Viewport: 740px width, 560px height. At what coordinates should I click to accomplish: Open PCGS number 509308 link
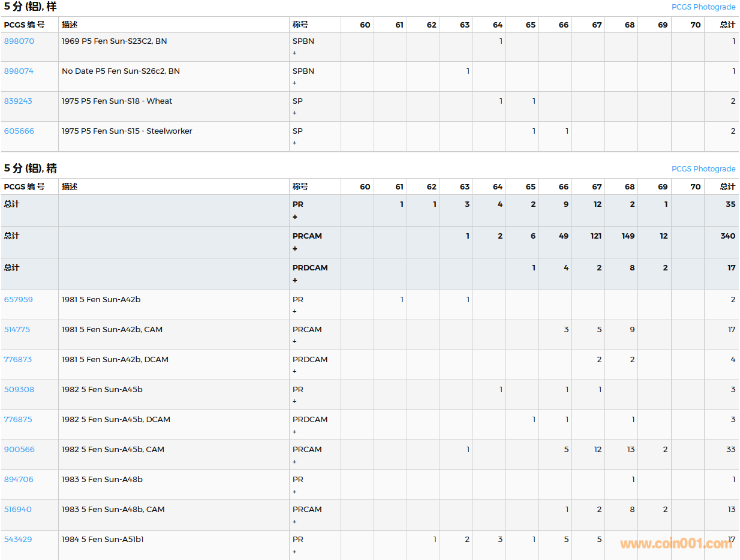pyautogui.click(x=19, y=390)
